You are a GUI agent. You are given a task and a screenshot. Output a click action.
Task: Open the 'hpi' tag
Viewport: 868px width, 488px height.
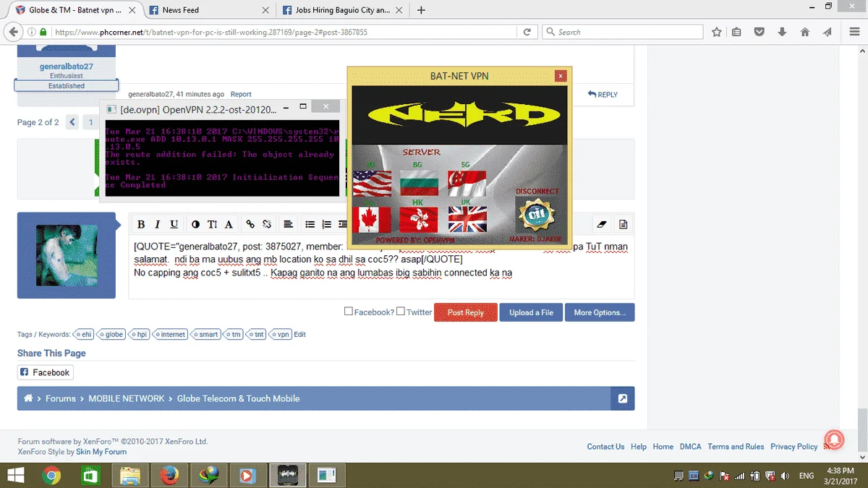139,335
